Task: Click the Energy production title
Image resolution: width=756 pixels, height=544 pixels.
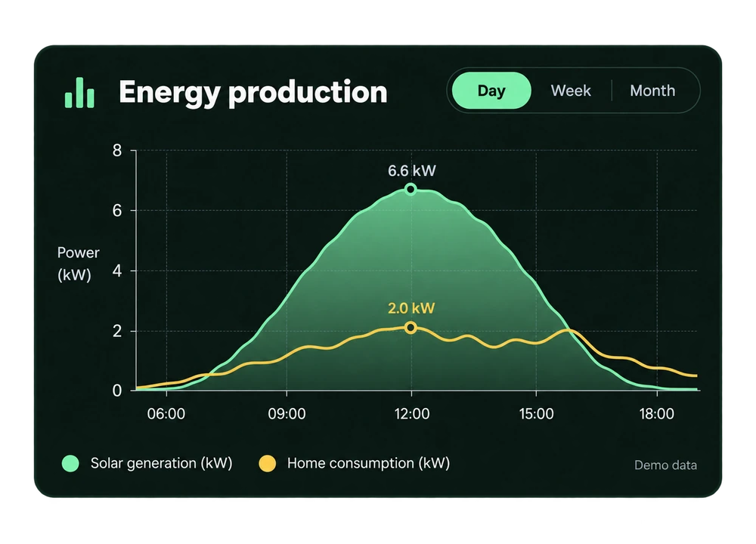Action: point(253,92)
